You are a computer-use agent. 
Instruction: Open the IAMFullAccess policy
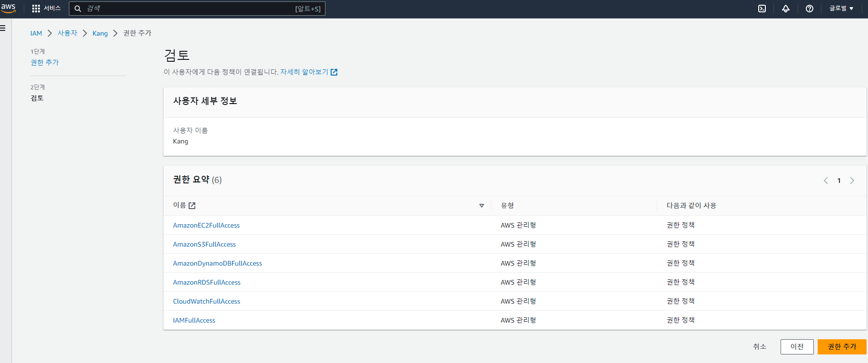coord(194,320)
